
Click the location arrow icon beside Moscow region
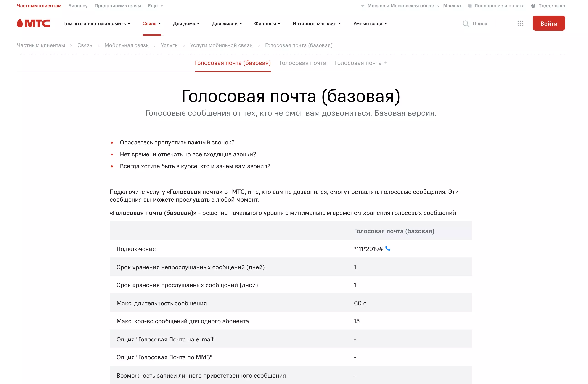[363, 6]
